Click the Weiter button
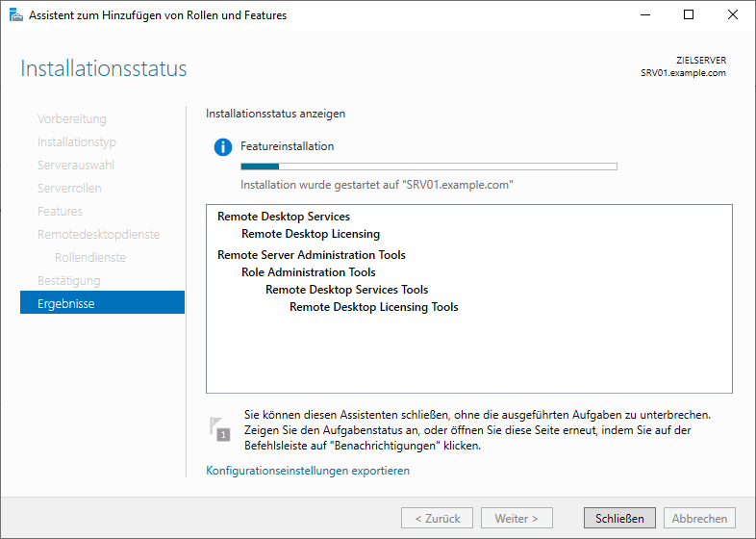Image resolution: width=756 pixels, height=539 pixels. point(517,518)
